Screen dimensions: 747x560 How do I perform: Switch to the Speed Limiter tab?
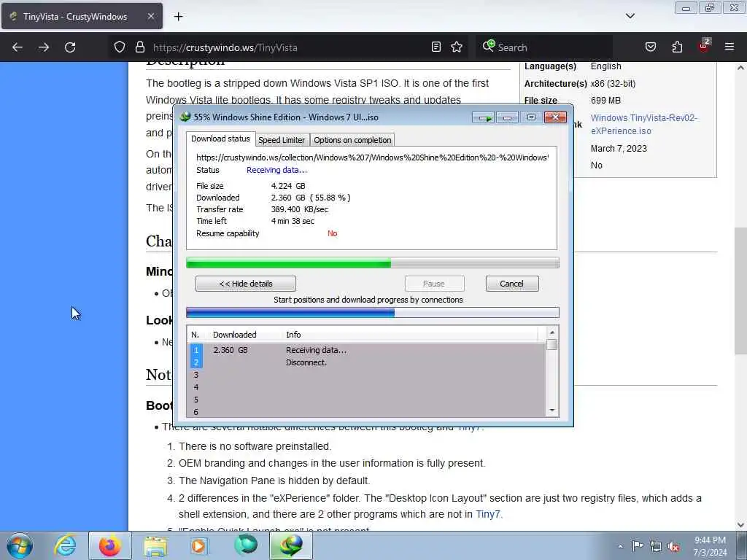282,140
